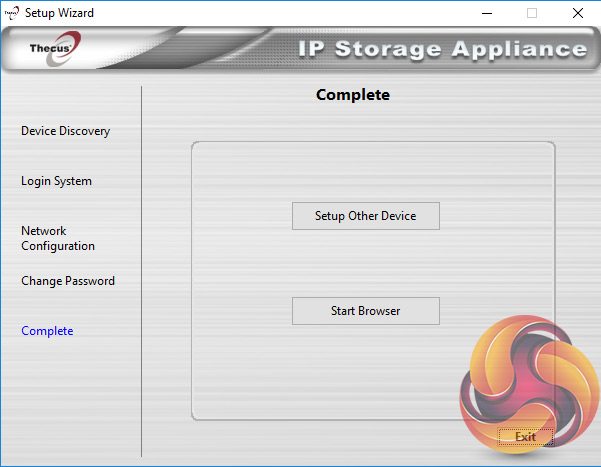Jump to the Change Password step
This screenshot has height=467, width=601.
coord(68,281)
